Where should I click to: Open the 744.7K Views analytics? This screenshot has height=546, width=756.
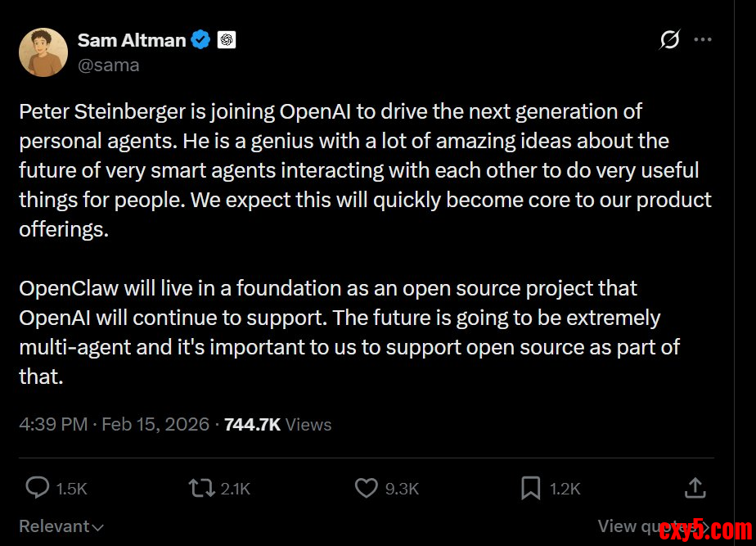coord(277,424)
